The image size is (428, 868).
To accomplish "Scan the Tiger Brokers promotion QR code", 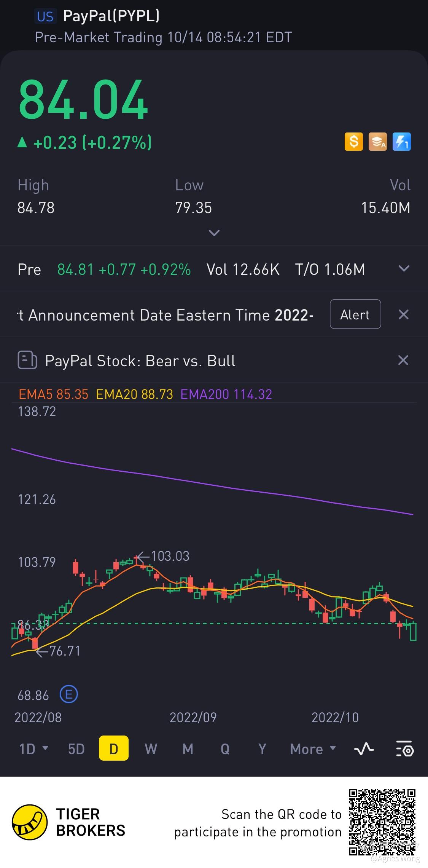I will coord(382,822).
